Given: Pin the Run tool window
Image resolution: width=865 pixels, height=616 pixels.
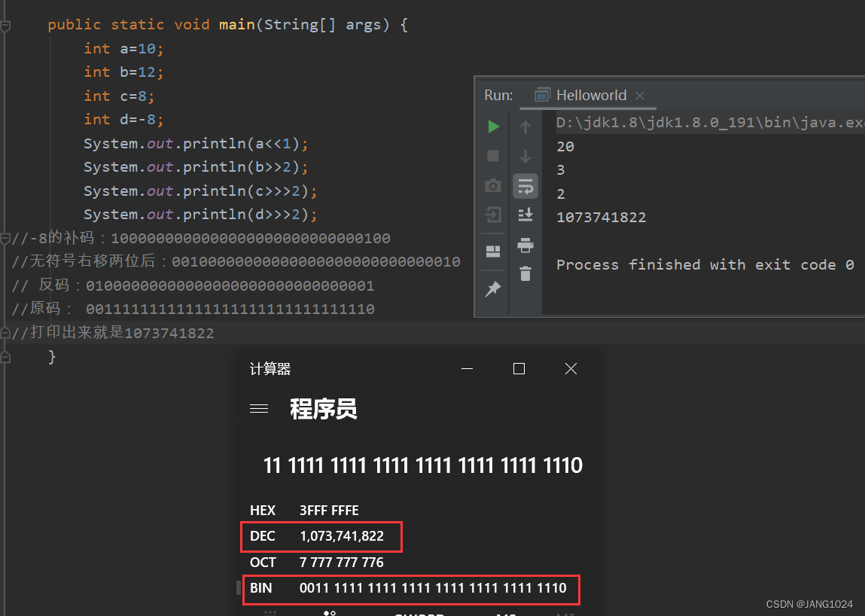Looking at the screenshot, I should [x=493, y=288].
